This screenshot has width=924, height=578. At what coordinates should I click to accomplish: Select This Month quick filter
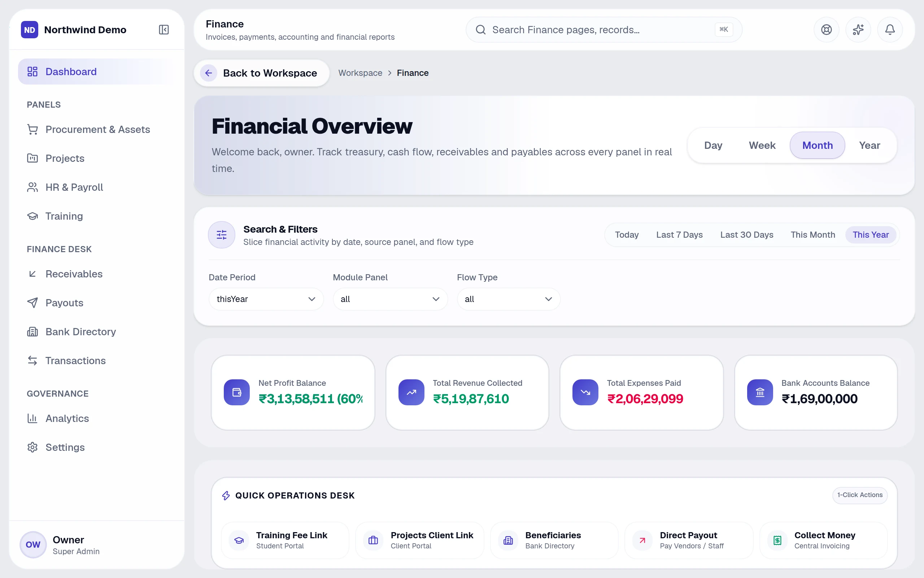coord(812,235)
